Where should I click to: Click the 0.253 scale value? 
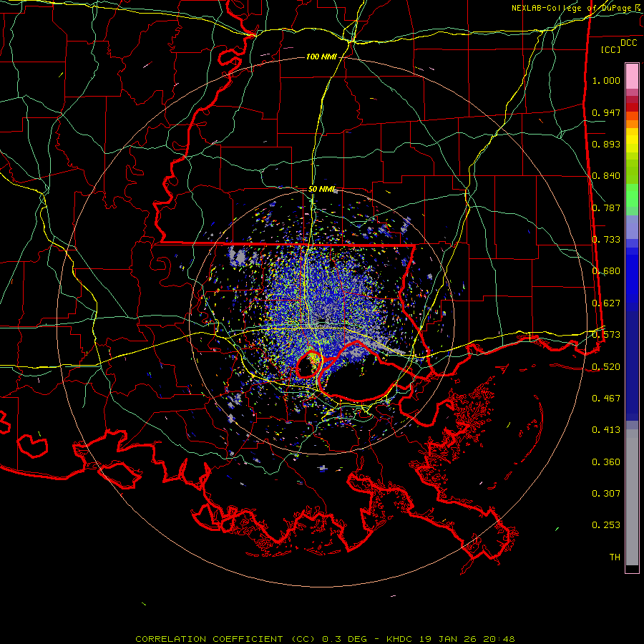(x=606, y=525)
